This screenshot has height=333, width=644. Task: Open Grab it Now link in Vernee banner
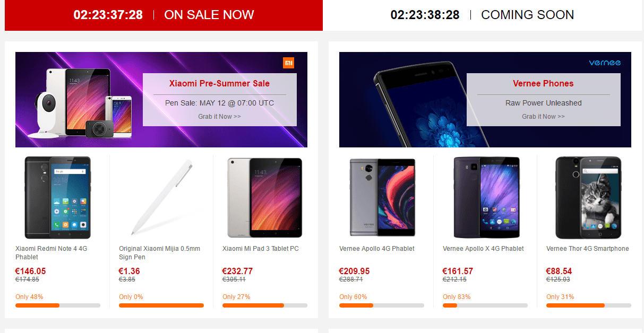(543, 117)
